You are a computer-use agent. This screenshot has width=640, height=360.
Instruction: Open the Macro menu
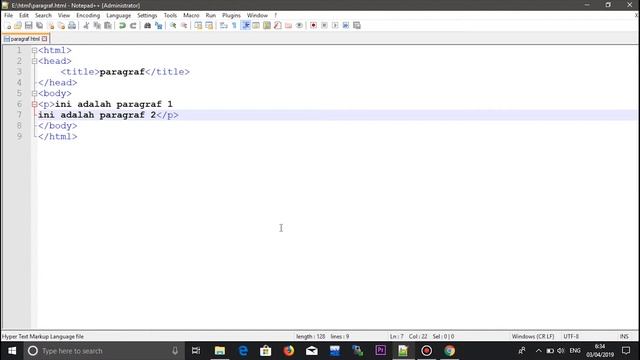pos(191,15)
